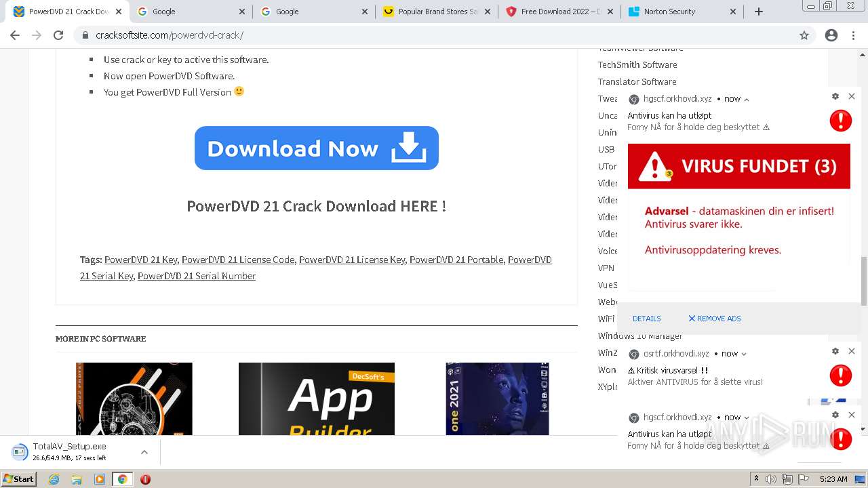
Task: Click the network icon in system tray
Action: point(787,479)
